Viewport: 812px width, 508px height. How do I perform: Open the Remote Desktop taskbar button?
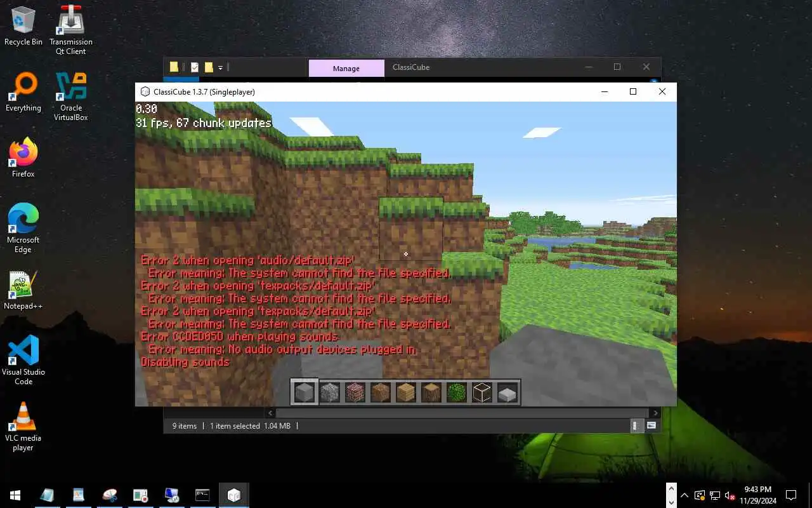pyautogui.click(x=171, y=495)
